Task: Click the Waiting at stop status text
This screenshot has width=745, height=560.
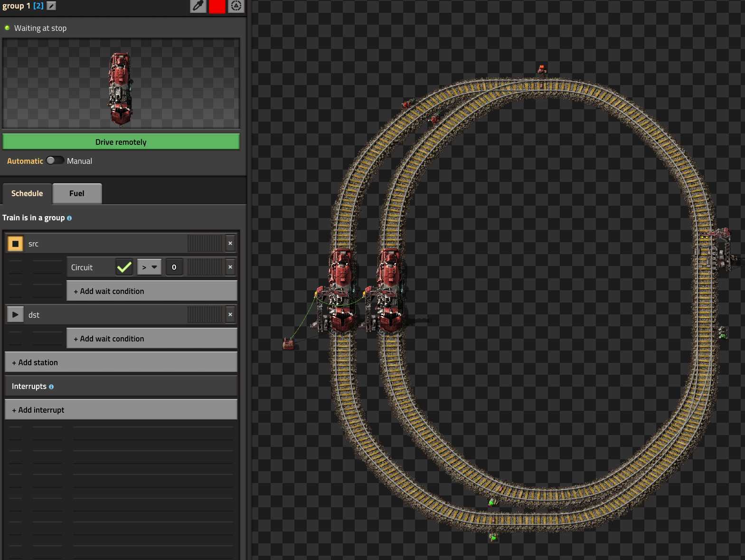Action: [x=40, y=28]
